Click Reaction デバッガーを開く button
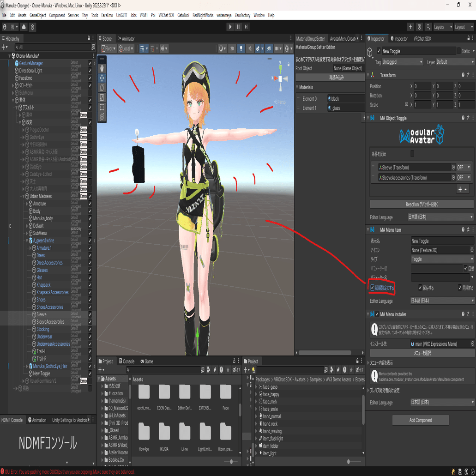 click(422, 205)
